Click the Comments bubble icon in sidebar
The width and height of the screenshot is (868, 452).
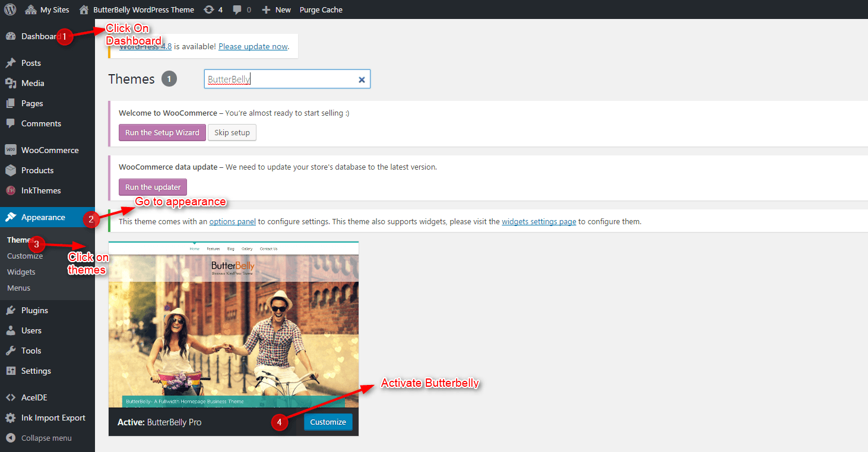coord(11,123)
